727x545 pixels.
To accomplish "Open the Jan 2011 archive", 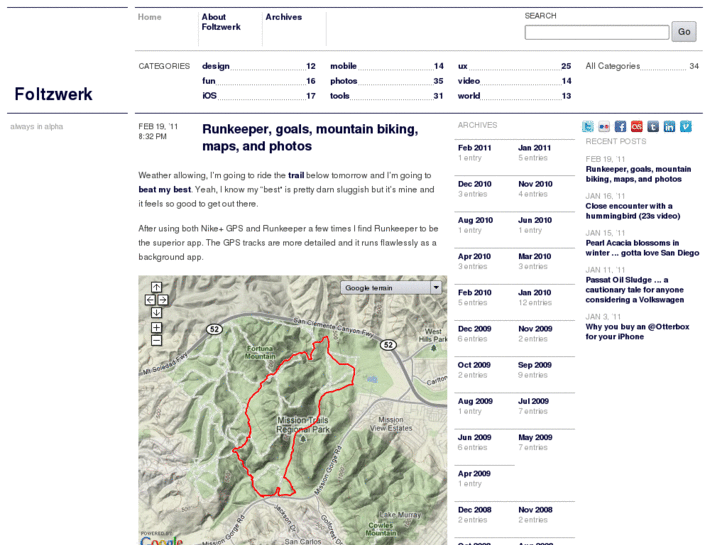I will point(534,147).
